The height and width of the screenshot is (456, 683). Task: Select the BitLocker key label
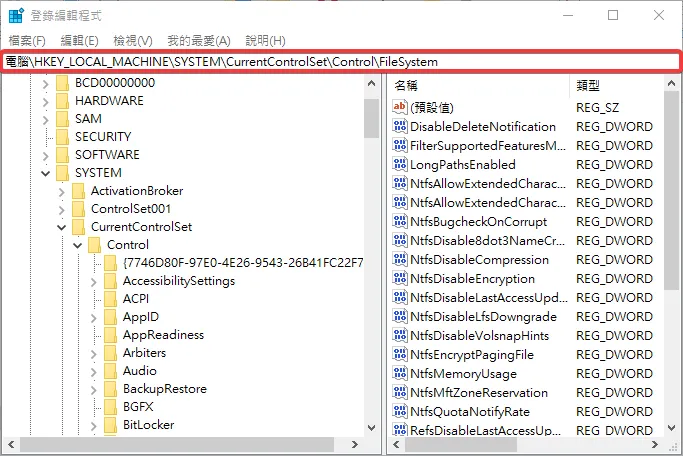coord(149,424)
